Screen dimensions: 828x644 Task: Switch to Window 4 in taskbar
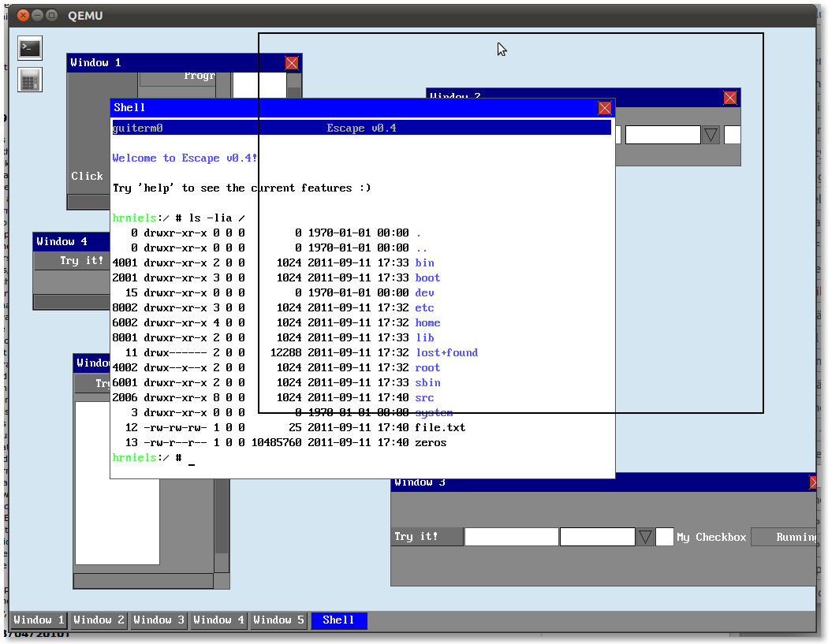pos(218,620)
